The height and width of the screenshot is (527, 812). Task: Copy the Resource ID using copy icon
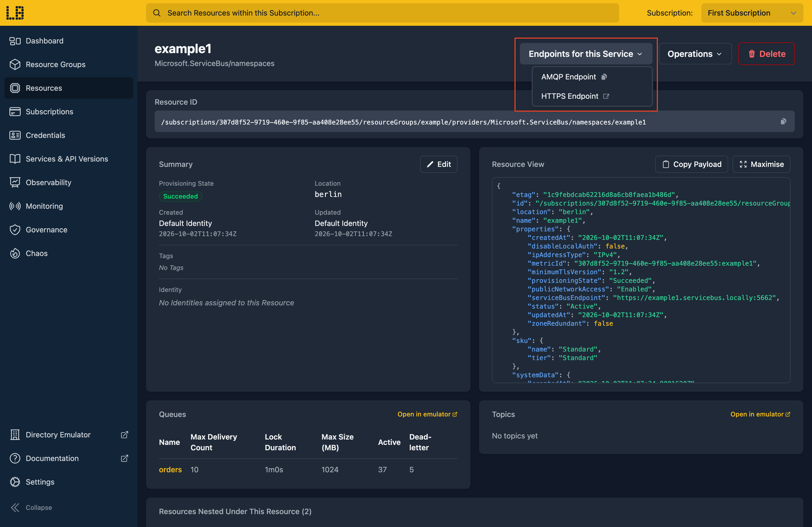click(783, 121)
